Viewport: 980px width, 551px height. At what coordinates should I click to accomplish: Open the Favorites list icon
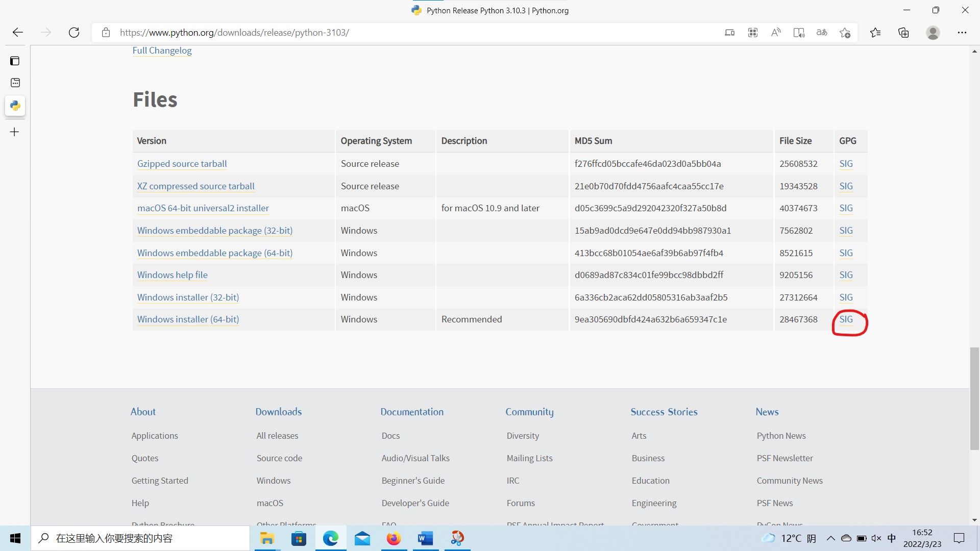[875, 33]
